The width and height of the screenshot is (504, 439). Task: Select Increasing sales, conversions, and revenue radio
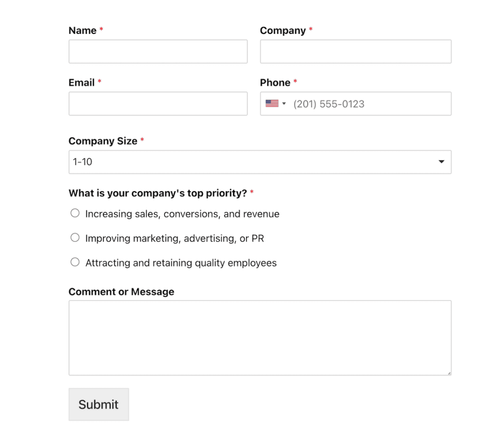coord(75,213)
